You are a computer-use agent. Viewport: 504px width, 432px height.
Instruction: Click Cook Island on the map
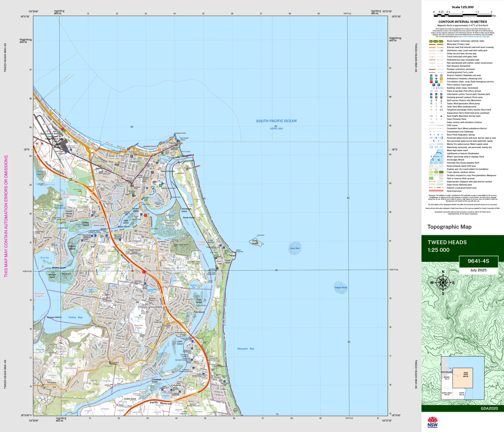[x=255, y=242]
